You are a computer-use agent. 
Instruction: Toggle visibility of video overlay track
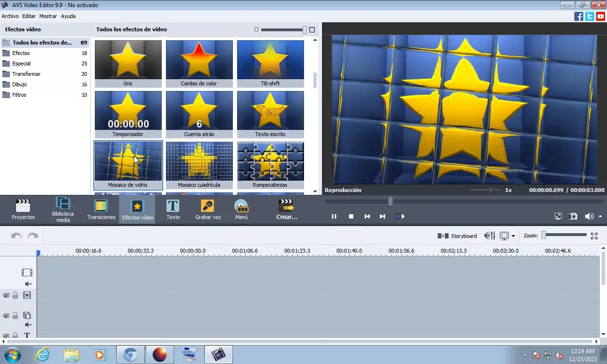tap(6, 316)
